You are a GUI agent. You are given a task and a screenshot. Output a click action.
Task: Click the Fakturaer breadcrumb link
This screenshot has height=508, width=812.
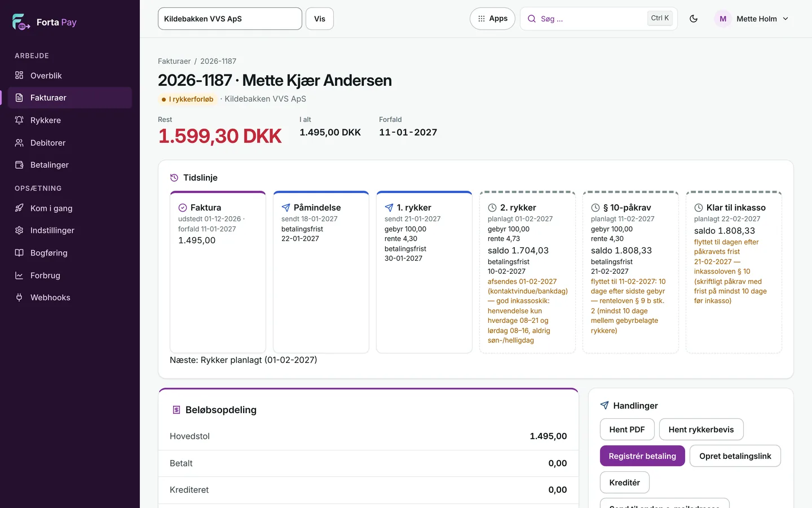(x=174, y=61)
